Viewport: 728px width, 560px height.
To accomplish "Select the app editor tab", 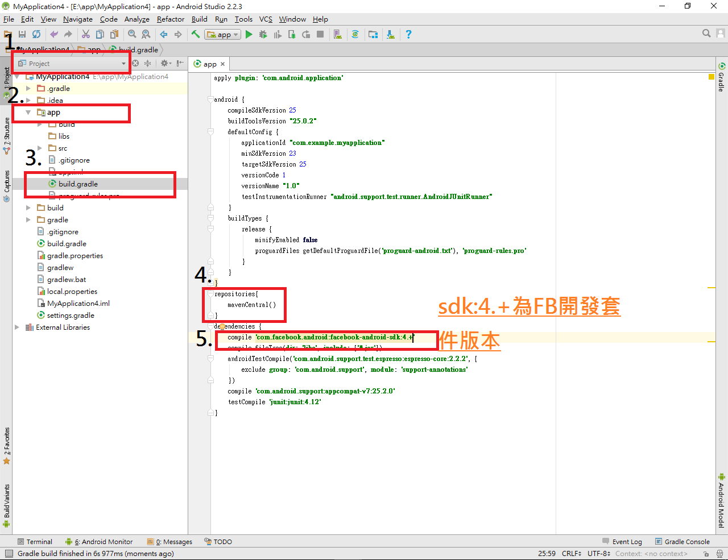I will tap(209, 64).
